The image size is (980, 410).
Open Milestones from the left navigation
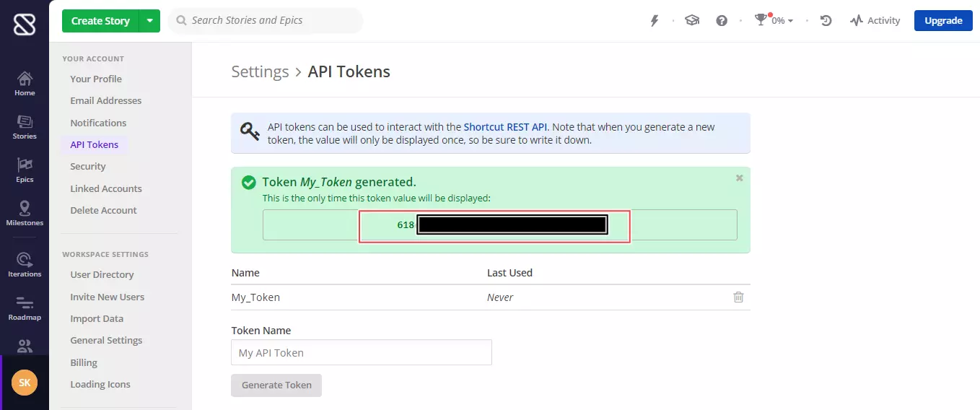(x=25, y=214)
